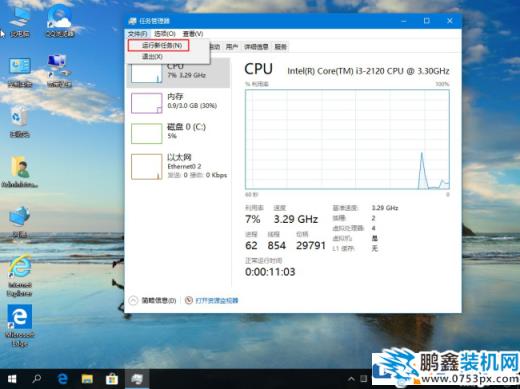Viewport: 520px width, 389px height.
Task: Choose 退出(X) Exit in File menu
Action: click(152, 56)
